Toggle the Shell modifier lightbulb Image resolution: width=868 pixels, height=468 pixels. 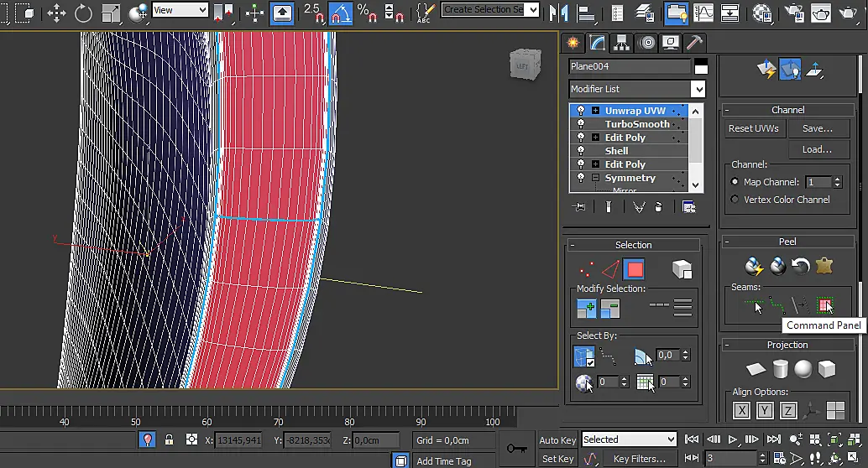click(581, 150)
